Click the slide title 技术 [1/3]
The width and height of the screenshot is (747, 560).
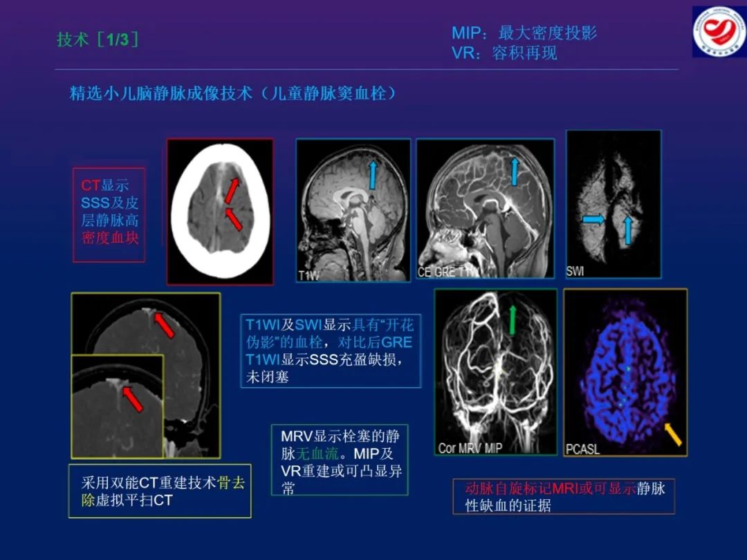(x=98, y=39)
